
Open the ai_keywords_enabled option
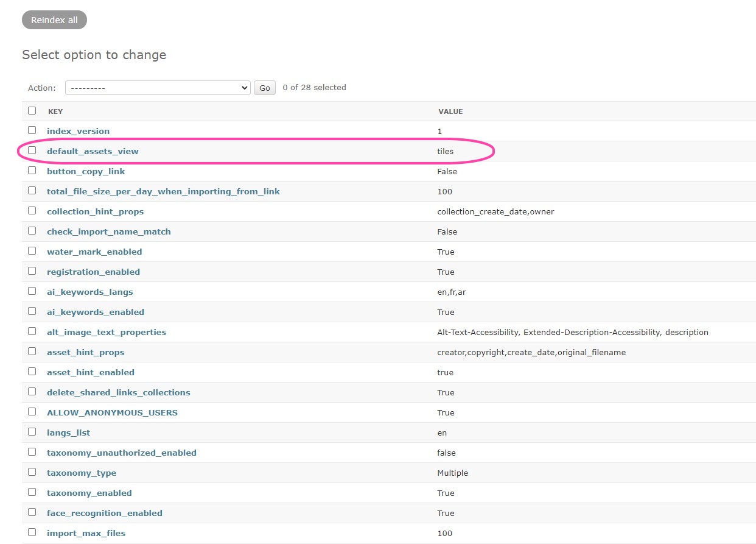(96, 312)
